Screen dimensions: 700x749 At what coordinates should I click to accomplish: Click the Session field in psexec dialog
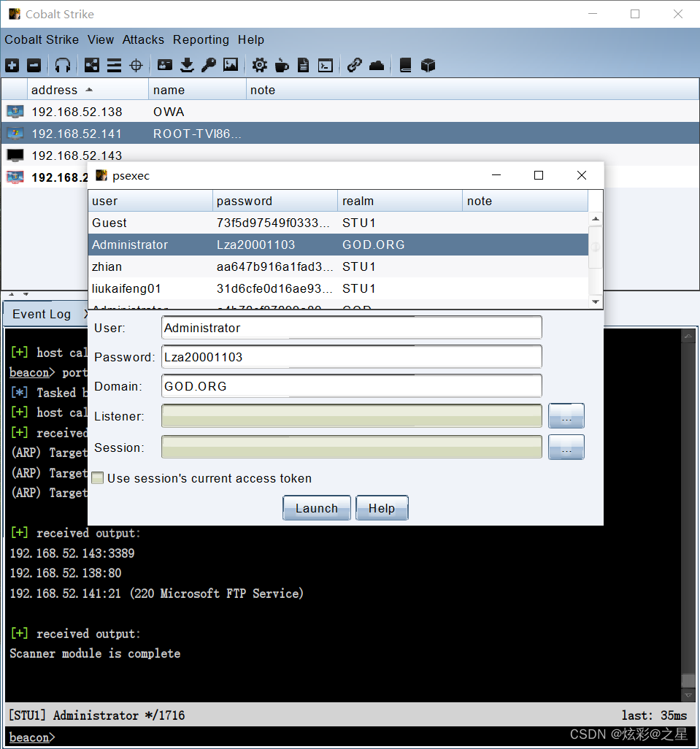(x=351, y=447)
